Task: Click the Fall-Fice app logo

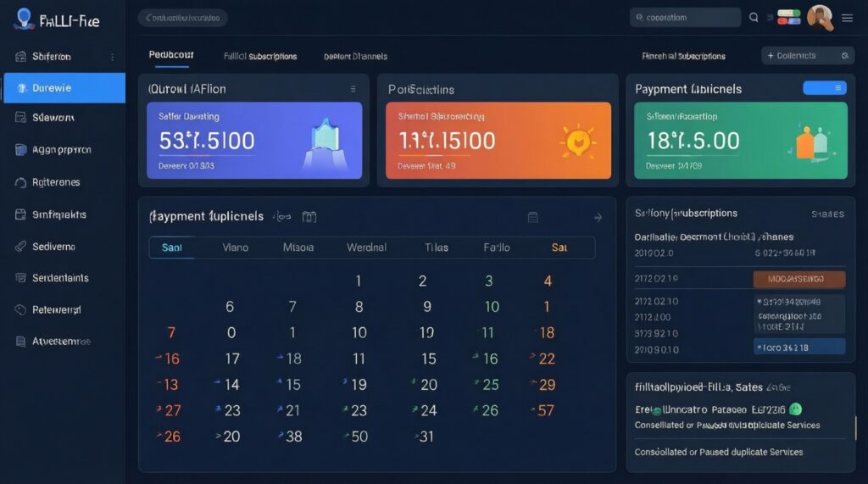Action: 25,19
